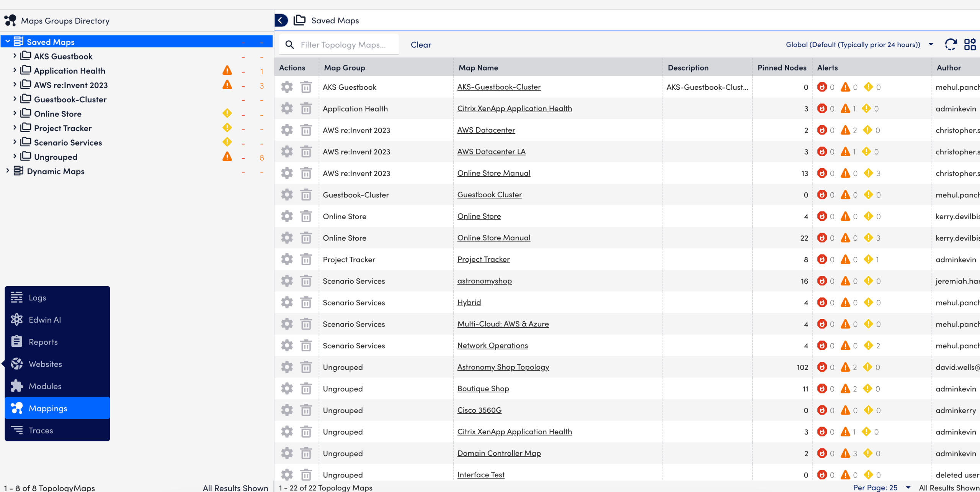Click the critical alert icon in Astronomy Shop Topology row

pyautogui.click(x=822, y=367)
